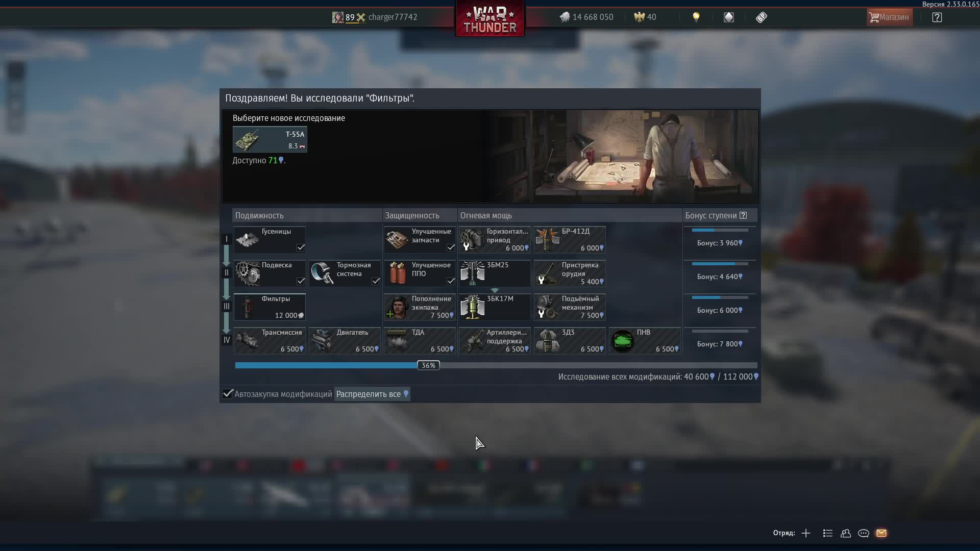Toggle the Тормозная система checkmark
The height and width of the screenshot is (551, 980).
point(376,281)
